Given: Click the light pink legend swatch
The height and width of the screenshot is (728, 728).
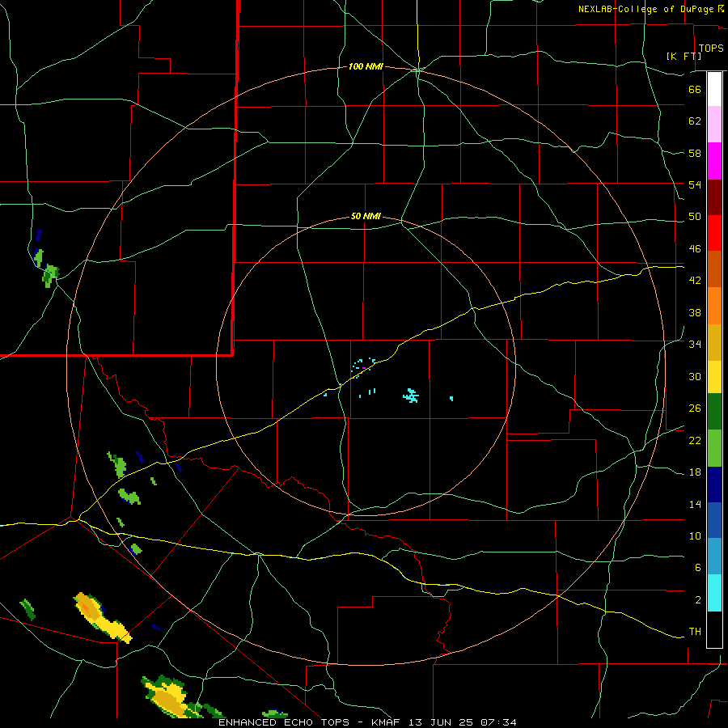Looking at the screenshot, I should (714, 124).
